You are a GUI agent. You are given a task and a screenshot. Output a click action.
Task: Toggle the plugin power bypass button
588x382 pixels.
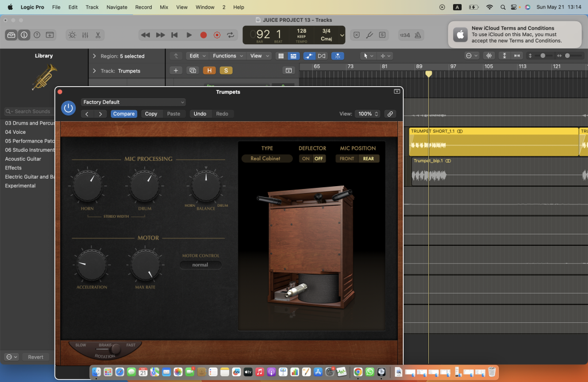pyautogui.click(x=68, y=108)
